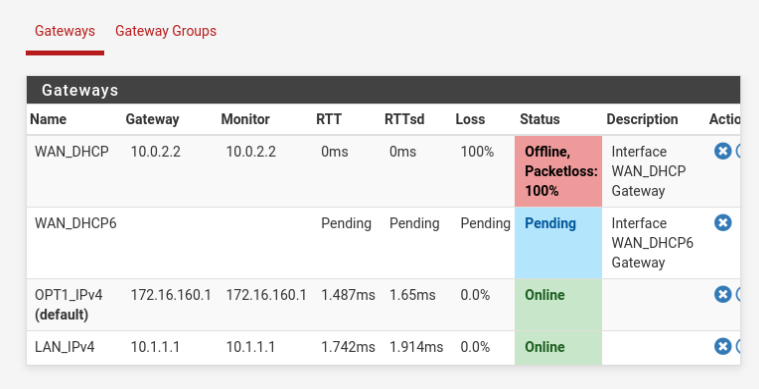The image size is (759, 389).
Task: Switch to the Gateways tab
Action: (x=65, y=31)
